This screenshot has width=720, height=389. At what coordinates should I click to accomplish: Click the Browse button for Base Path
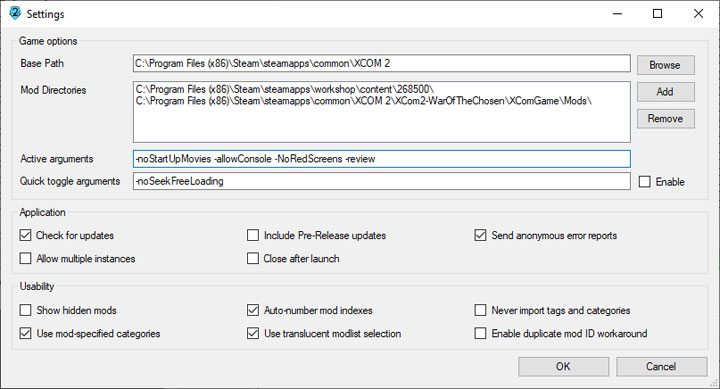pos(665,65)
